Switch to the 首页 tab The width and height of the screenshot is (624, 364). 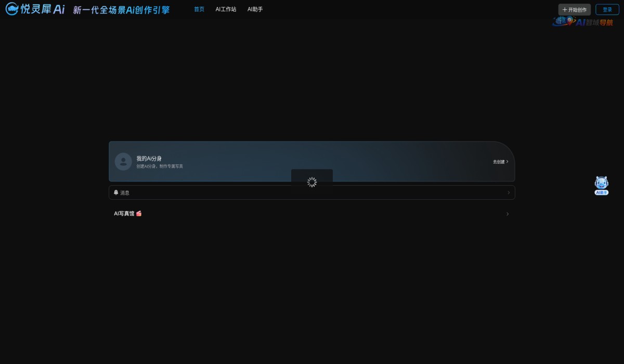tap(199, 9)
